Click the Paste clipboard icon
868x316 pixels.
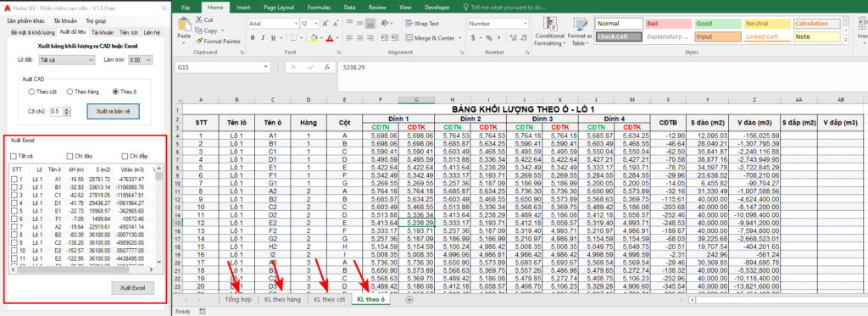click(184, 25)
